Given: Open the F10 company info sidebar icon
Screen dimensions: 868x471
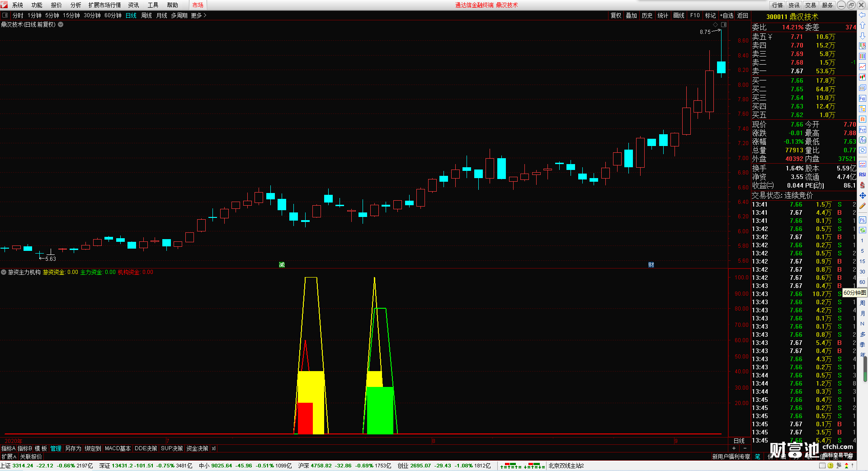Looking at the screenshot, I should (x=863, y=98).
